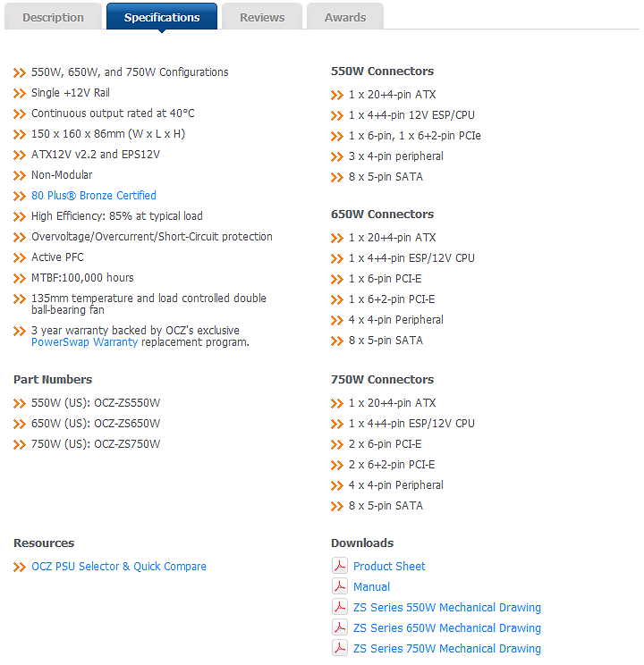The height and width of the screenshot is (665, 644).
Task: Click '3 x 4-pin peripheral' text
Action: pos(396,156)
